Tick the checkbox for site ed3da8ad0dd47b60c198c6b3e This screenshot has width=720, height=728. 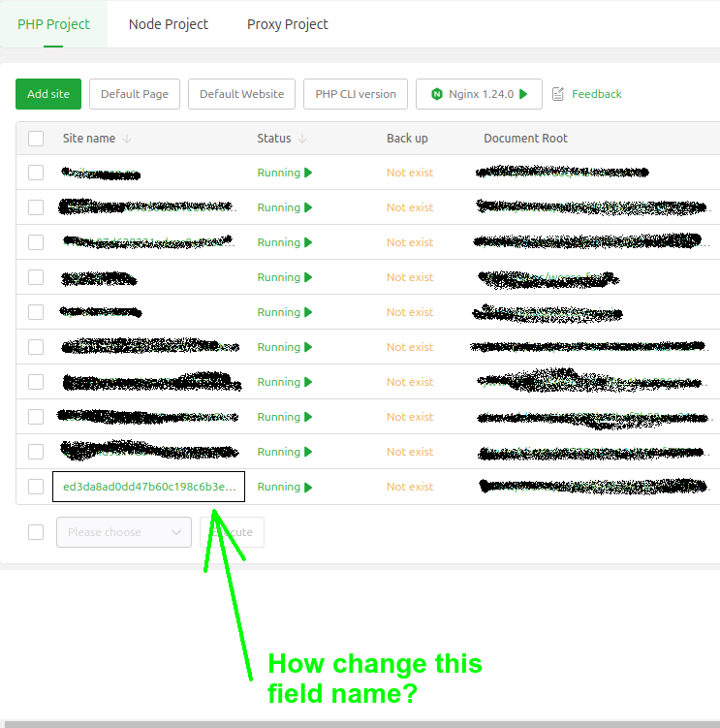click(36, 487)
